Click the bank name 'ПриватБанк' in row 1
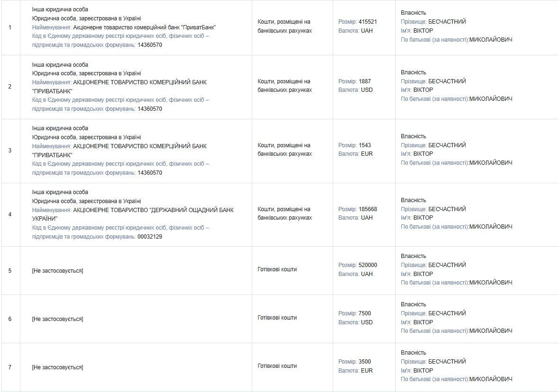 (x=144, y=27)
